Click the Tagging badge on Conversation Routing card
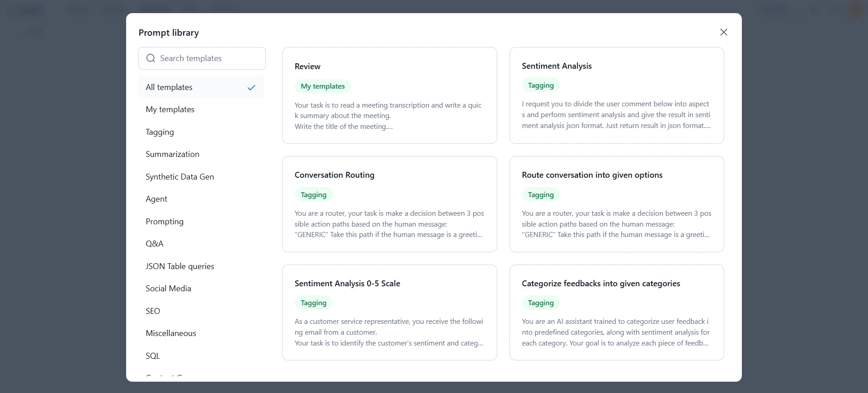The height and width of the screenshot is (393, 868). 313,194
